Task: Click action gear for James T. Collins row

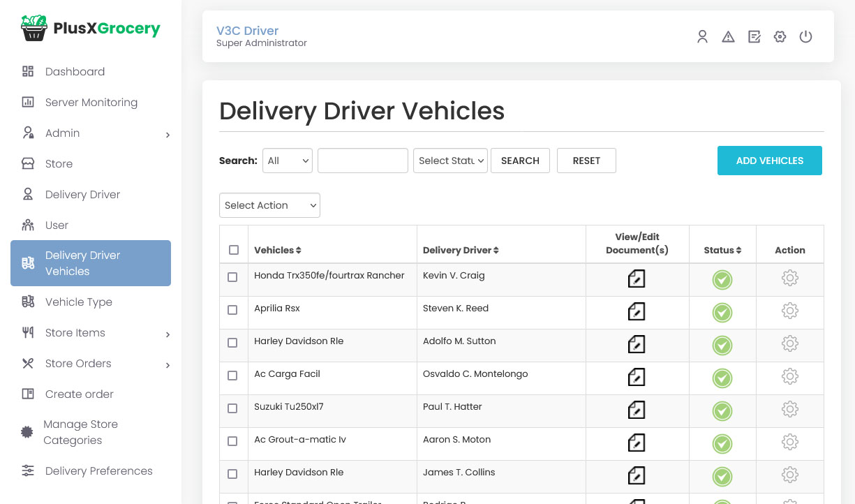Action: click(790, 475)
